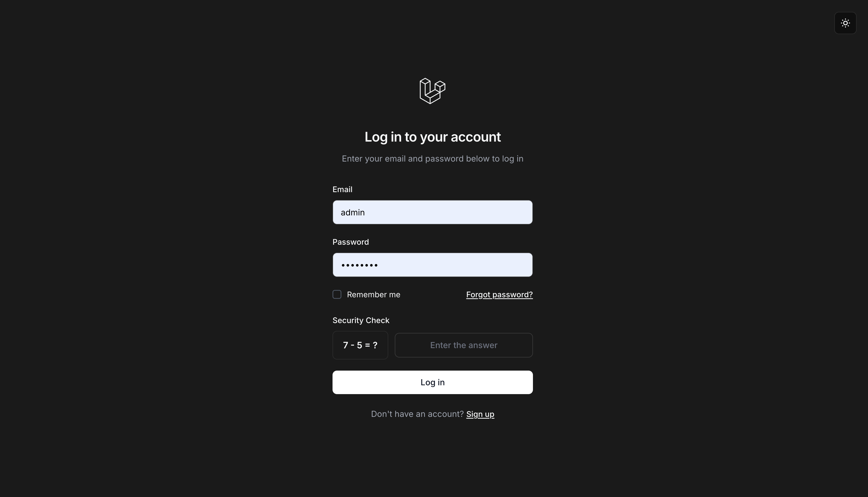Click the white Log in button
868x497 pixels.
[x=432, y=382]
